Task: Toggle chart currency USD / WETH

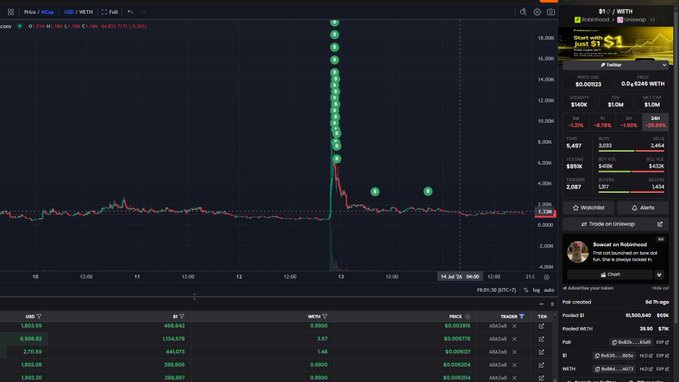Action: coord(78,12)
